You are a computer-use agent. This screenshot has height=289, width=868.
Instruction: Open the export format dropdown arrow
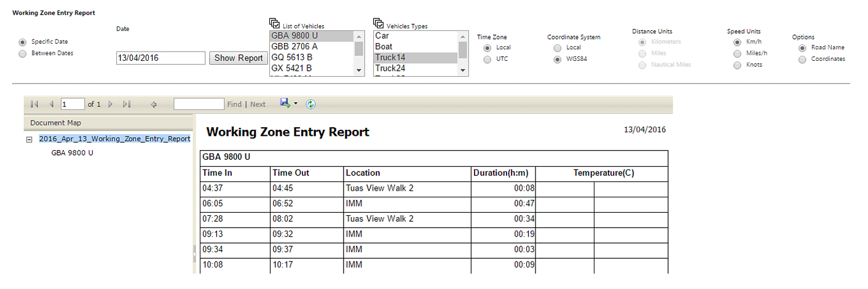pyautogui.click(x=296, y=103)
